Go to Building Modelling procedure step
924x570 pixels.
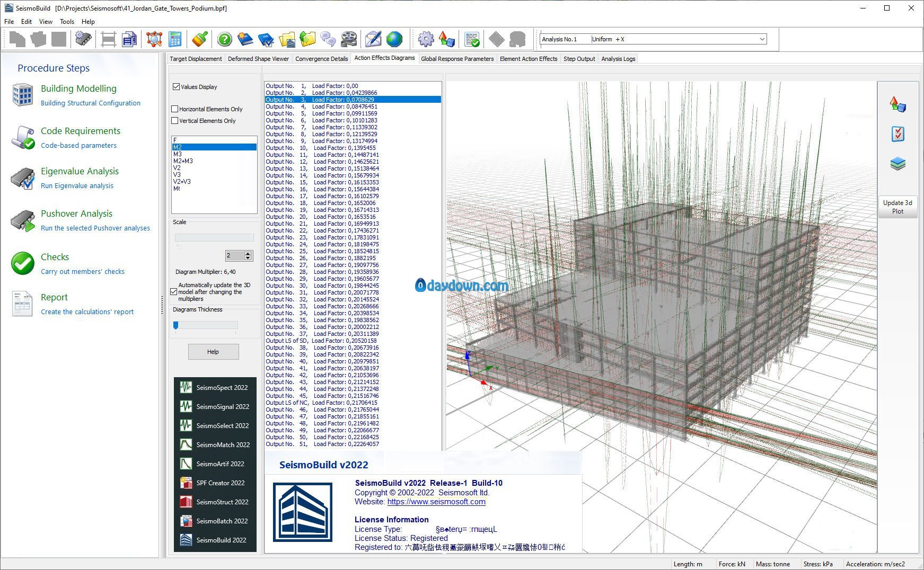tap(78, 88)
